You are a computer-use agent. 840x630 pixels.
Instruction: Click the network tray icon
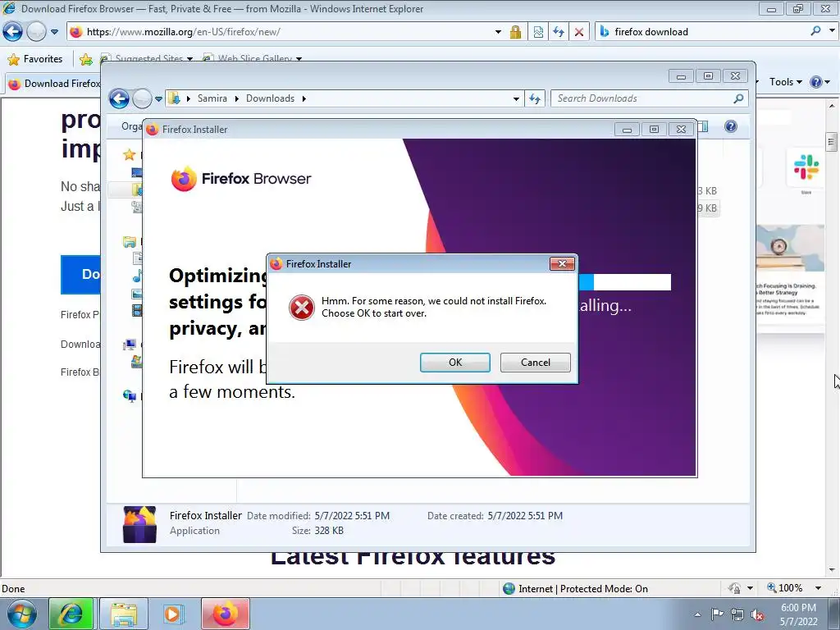(737, 614)
